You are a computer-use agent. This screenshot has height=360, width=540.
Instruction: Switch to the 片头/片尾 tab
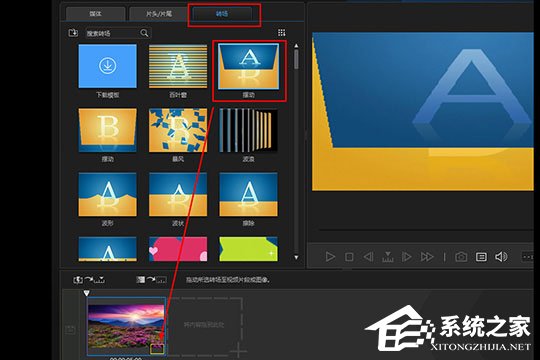[158, 14]
